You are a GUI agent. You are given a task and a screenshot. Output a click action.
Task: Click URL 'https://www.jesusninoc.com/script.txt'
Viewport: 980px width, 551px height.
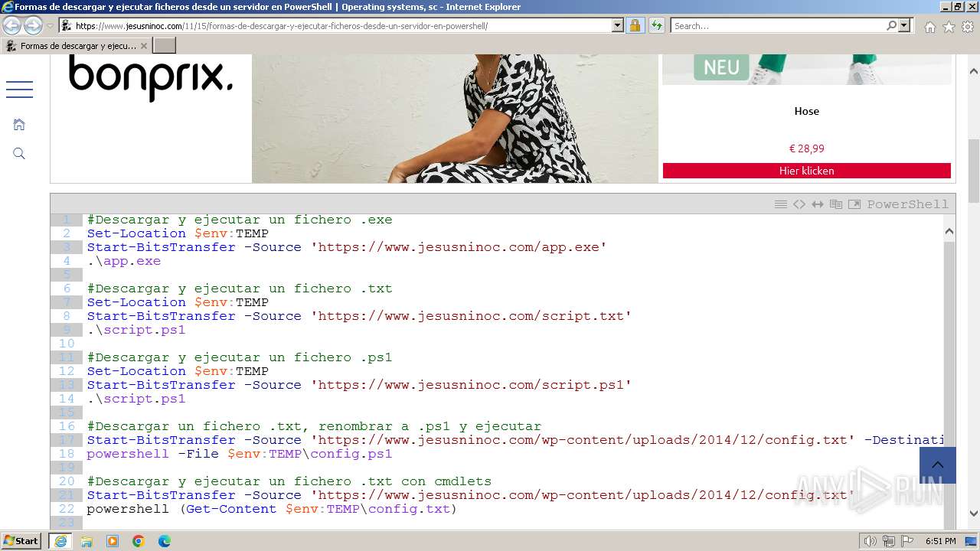click(x=471, y=316)
